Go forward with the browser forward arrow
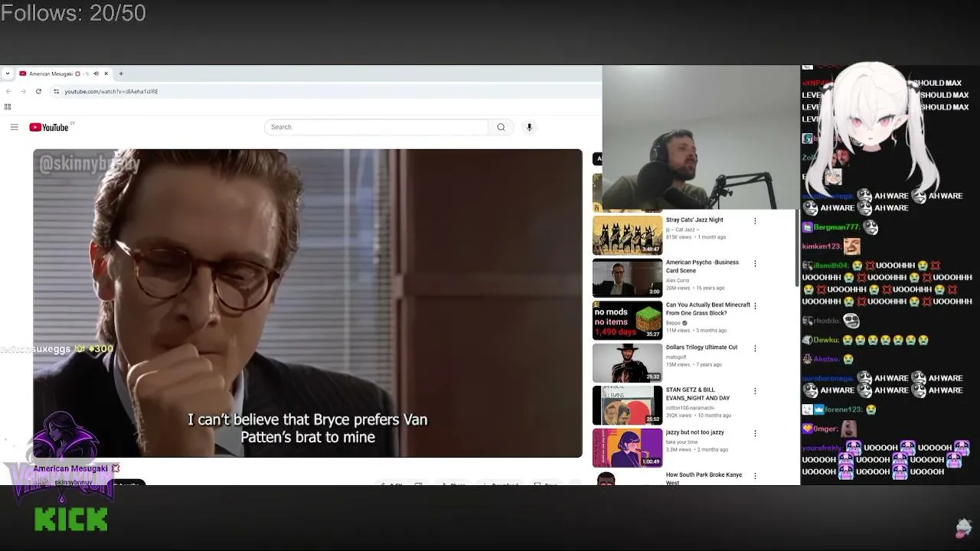980x551 pixels. tap(23, 91)
